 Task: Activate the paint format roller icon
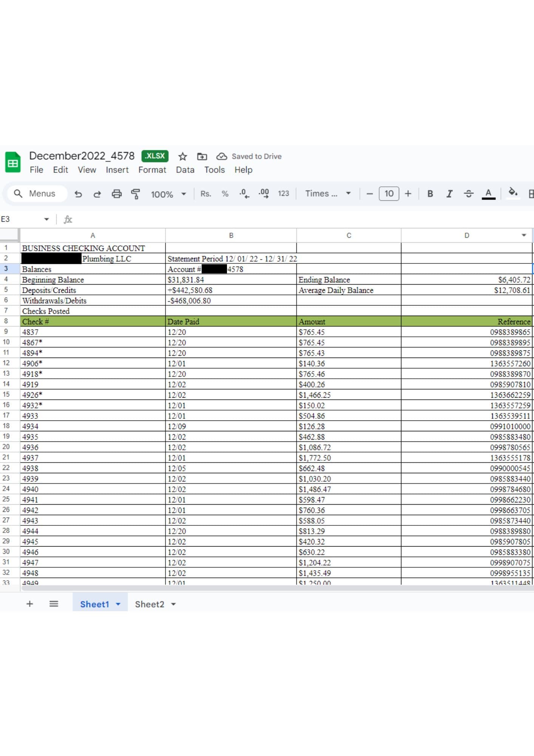tap(135, 194)
